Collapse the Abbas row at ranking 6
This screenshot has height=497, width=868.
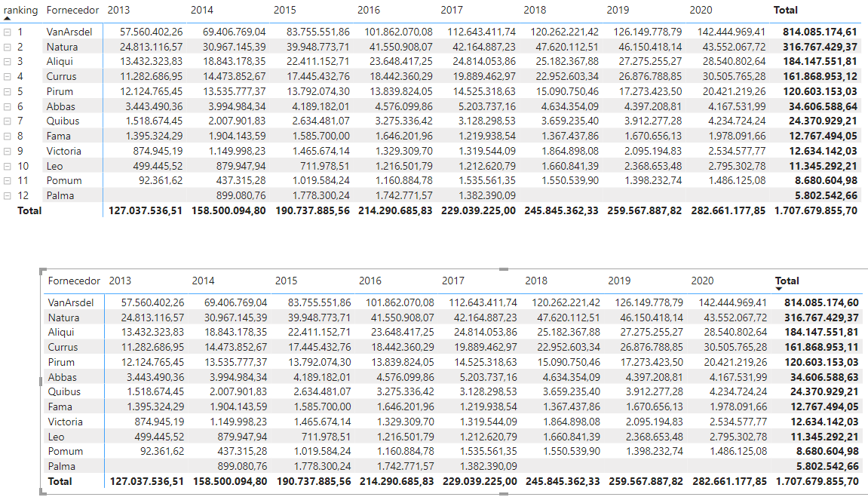click(8, 106)
